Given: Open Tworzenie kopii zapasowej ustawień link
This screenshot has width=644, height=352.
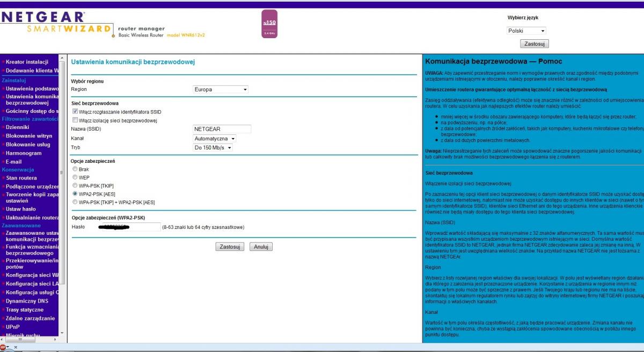Looking at the screenshot, I should click(32, 197).
